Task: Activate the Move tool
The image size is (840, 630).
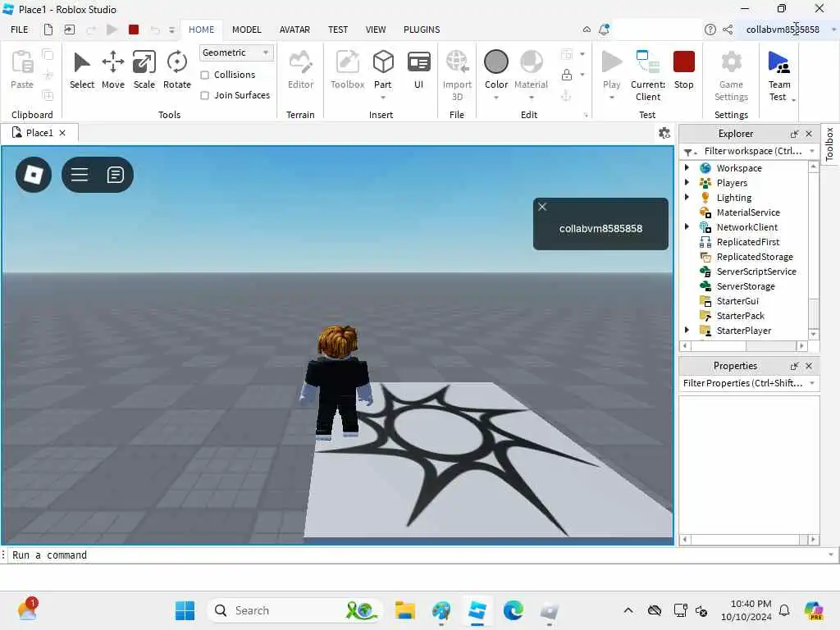Action: tap(113, 70)
